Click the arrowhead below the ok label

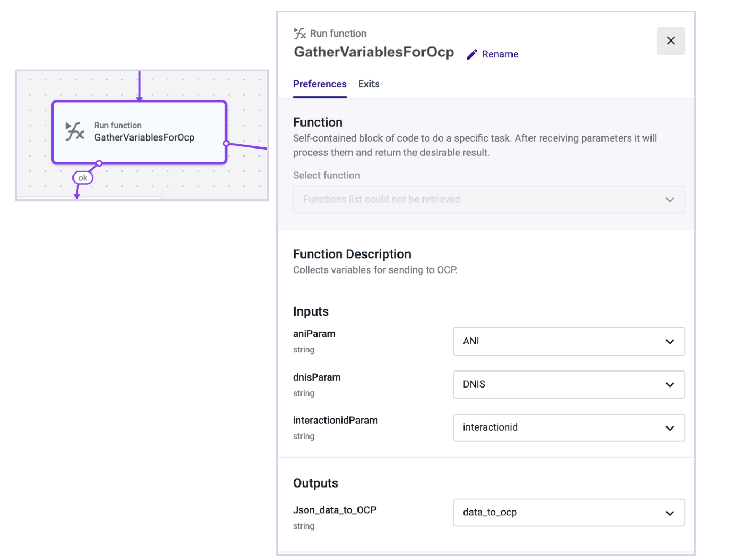pos(77,196)
